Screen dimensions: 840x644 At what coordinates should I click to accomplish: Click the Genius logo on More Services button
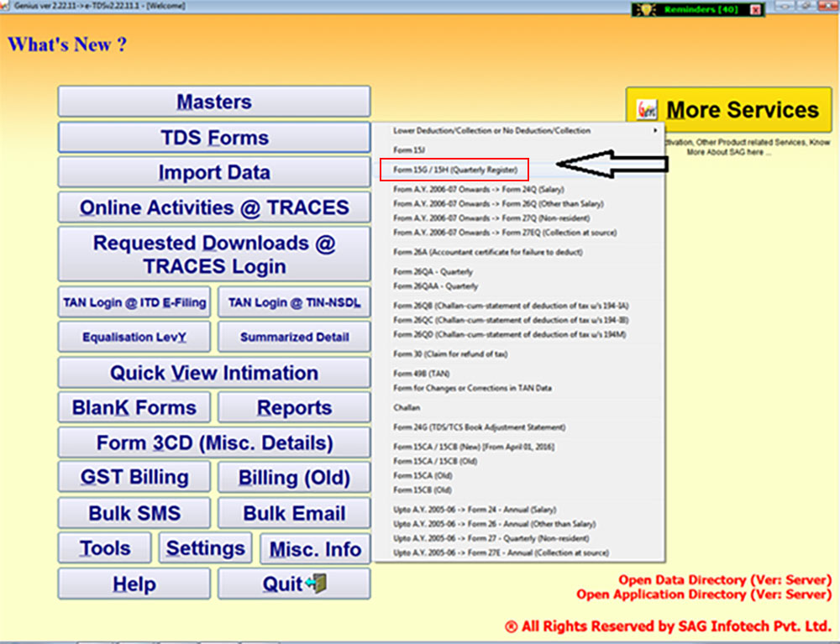point(647,109)
